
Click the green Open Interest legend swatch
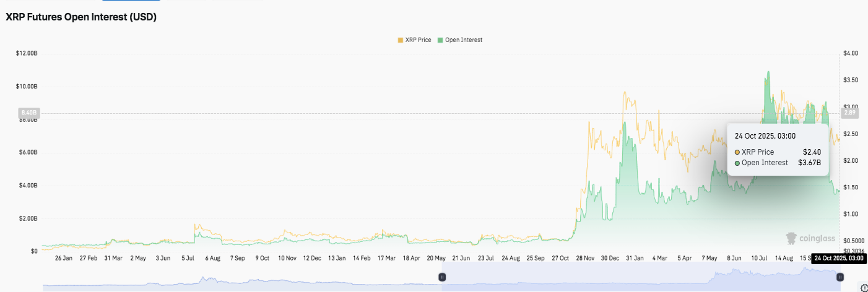pyautogui.click(x=440, y=40)
